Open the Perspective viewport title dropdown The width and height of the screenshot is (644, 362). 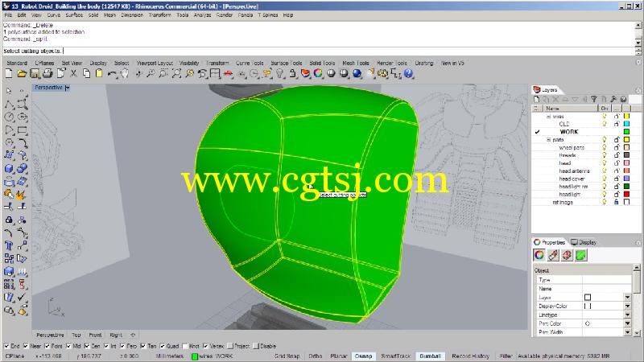(x=68, y=88)
